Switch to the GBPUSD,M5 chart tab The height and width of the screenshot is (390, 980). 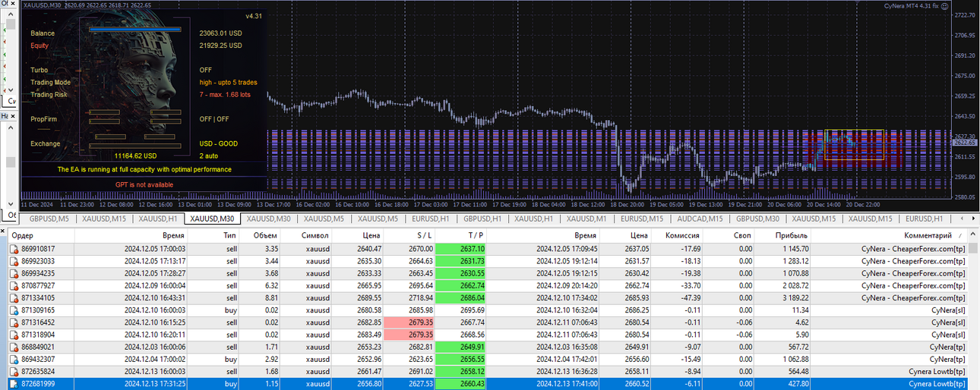tap(49, 219)
